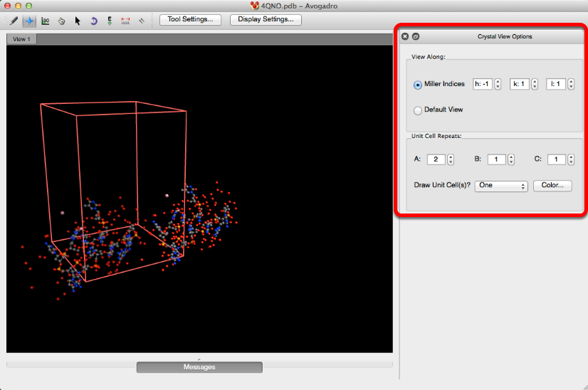The width and height of the screenshot is (588, 390).
Task: Switch to the Default View option
Action: 418,110
